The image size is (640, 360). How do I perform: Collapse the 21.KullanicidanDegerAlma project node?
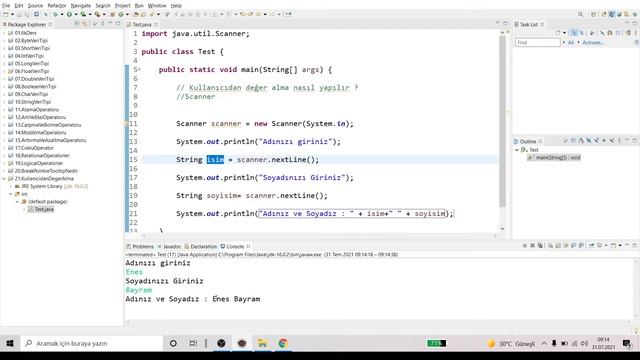4,179
